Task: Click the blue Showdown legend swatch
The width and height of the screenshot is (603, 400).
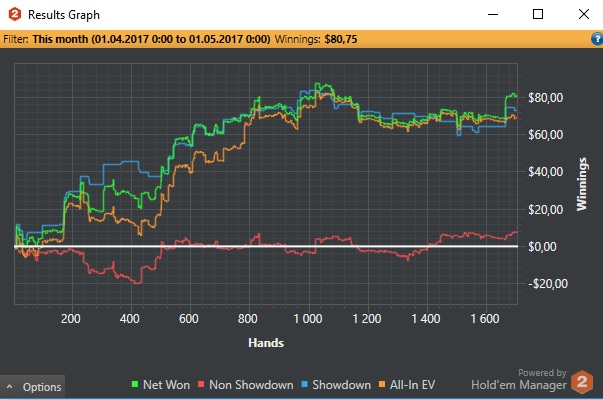Action: click(x=305, y=384)
